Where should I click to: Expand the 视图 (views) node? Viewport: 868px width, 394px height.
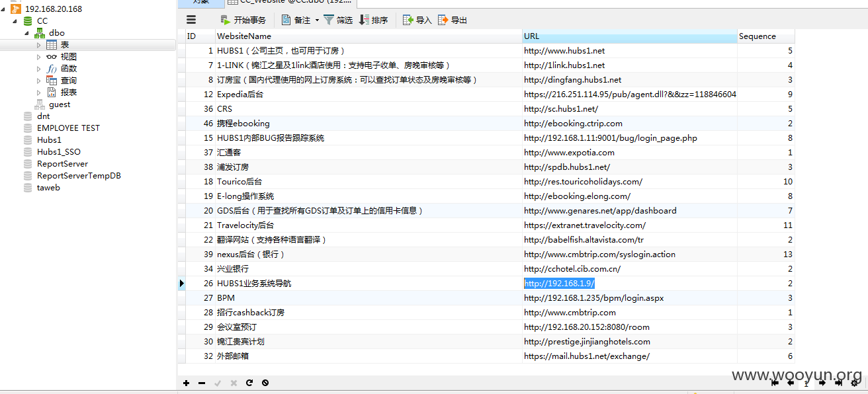pyautogui.click(x=38, y=57)
